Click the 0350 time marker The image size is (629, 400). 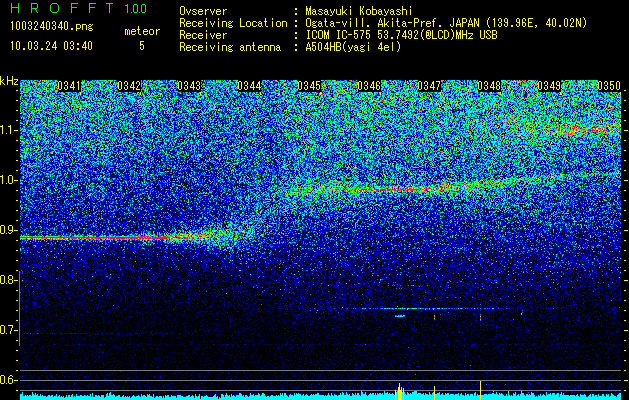click(609, 86)
